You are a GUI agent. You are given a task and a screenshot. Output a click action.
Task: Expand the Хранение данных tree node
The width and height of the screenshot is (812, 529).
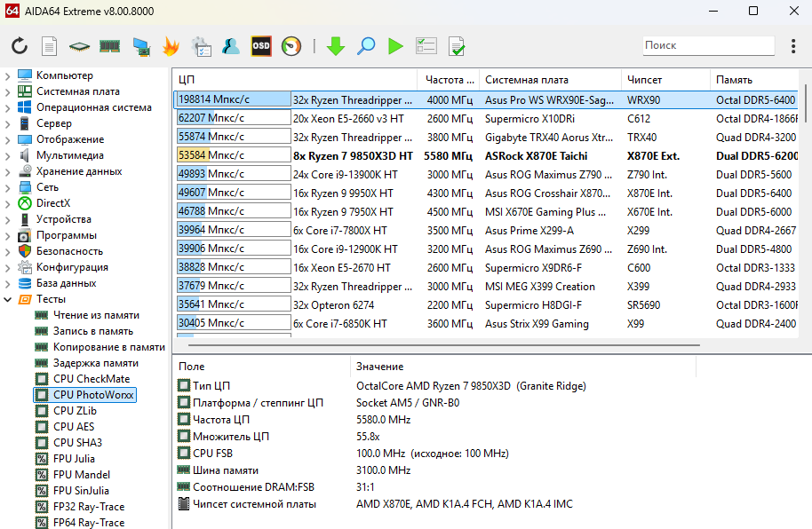point(7,172)
